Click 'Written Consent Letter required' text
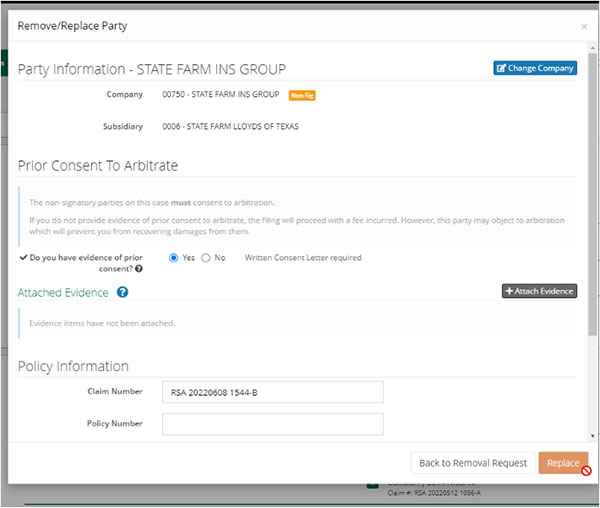This screenshot has width=600, height=508. (303, 258)
